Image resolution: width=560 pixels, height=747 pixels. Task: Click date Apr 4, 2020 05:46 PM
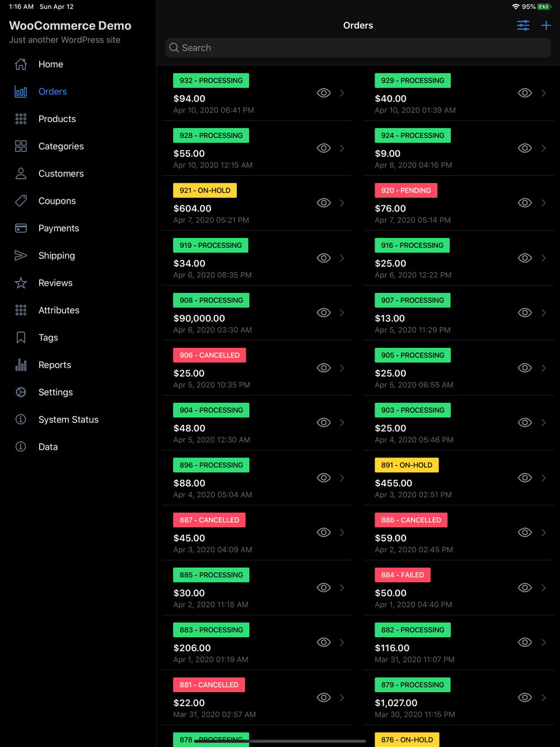[x=414, y=440]
